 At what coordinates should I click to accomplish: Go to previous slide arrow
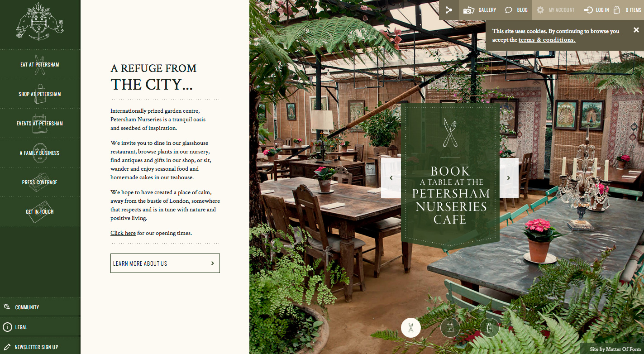click(391, 178)
